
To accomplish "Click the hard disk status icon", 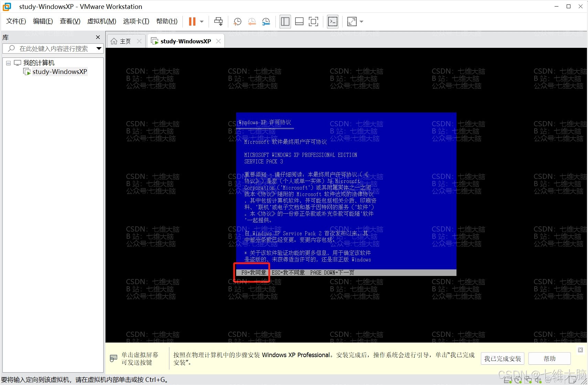I will (508, 380).
